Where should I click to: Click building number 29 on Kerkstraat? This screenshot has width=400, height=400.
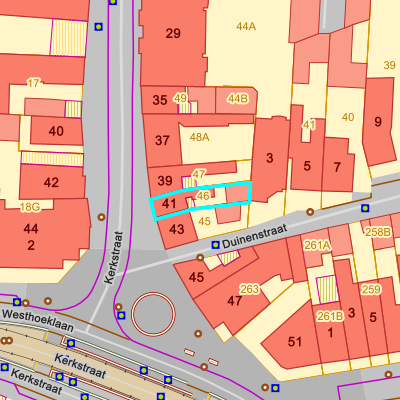(173, 33)
